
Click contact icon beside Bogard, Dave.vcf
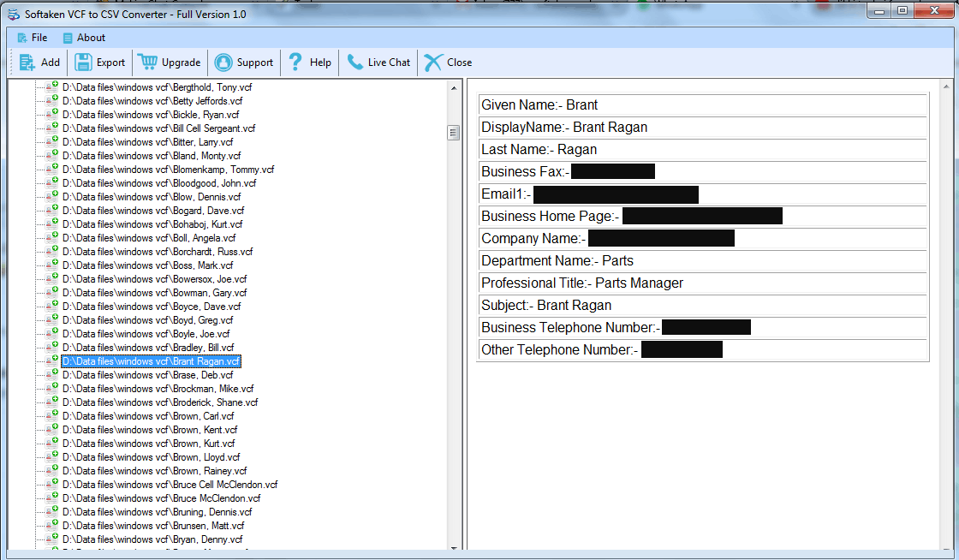coord(52,211)
